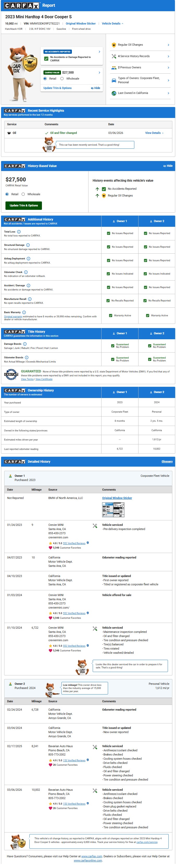Click the CARFAX logo in the header
176x868 pixels.
click(x=22, y=5)
